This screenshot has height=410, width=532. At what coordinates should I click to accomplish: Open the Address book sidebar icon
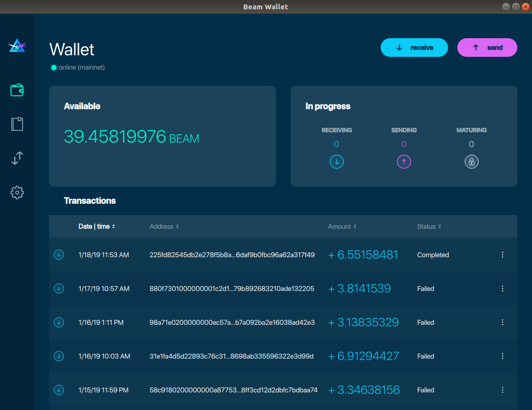click(17, 124)
